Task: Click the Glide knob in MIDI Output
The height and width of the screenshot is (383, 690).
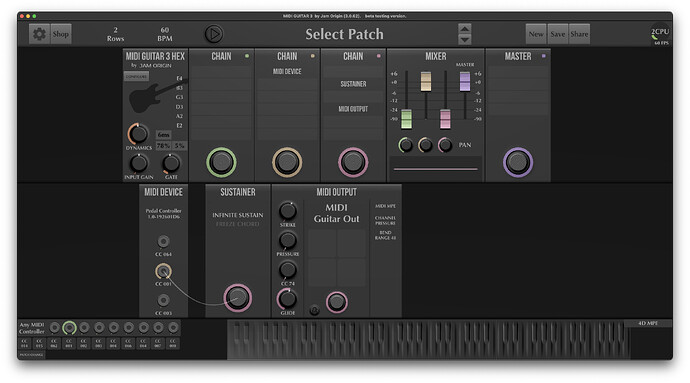Action: pyautogui.click(x=287, y=299)
